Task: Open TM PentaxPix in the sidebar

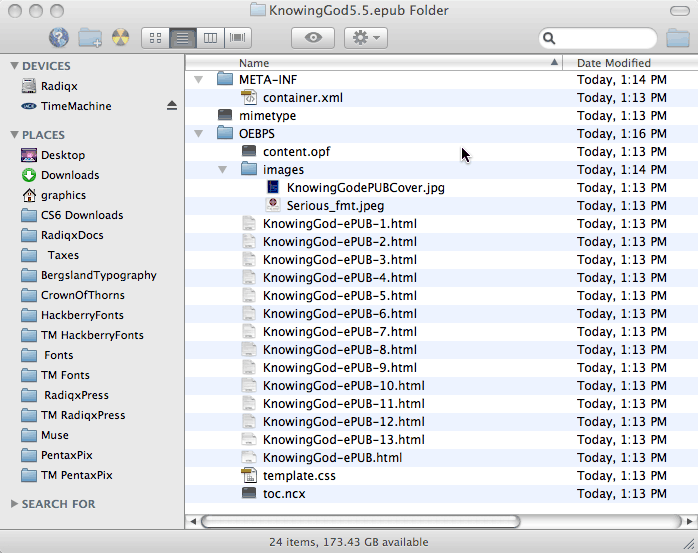Action: (67, 476)
